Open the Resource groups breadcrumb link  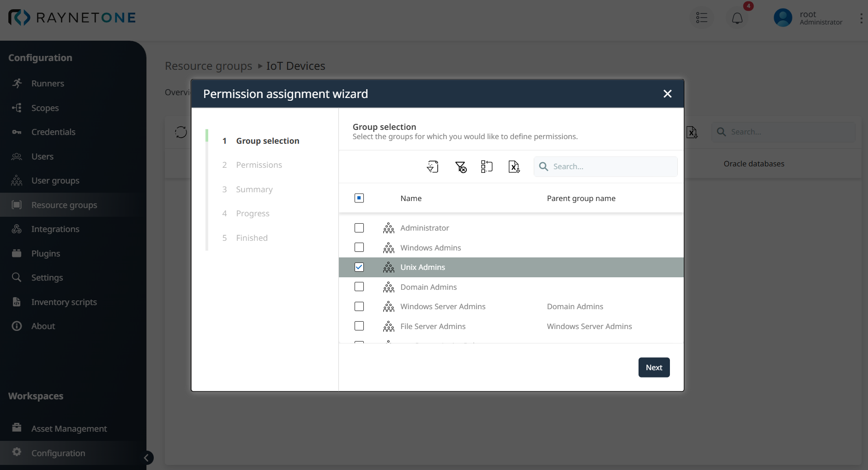(208, 66)
